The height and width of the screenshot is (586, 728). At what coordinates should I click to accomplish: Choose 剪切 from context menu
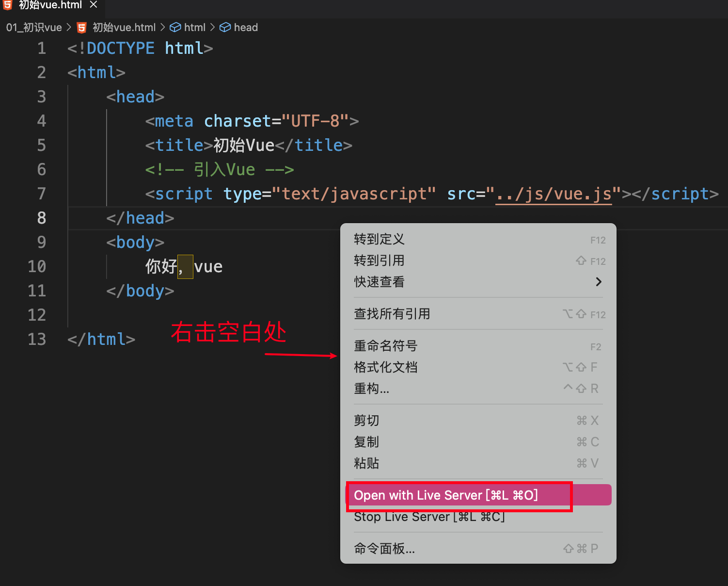coord(478,421)
